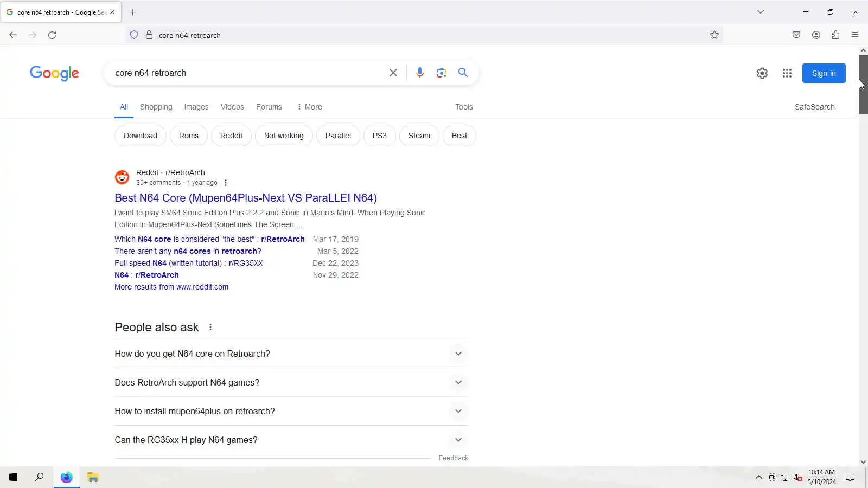This screenshot has width=868, height=488.
Task: Open the Windows Start menu
Action: [x=13, y=477]
